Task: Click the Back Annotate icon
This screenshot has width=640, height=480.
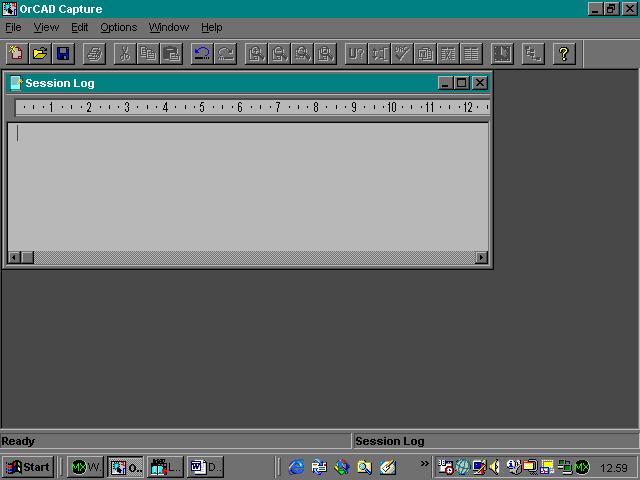Action: (x=379, y=53)
